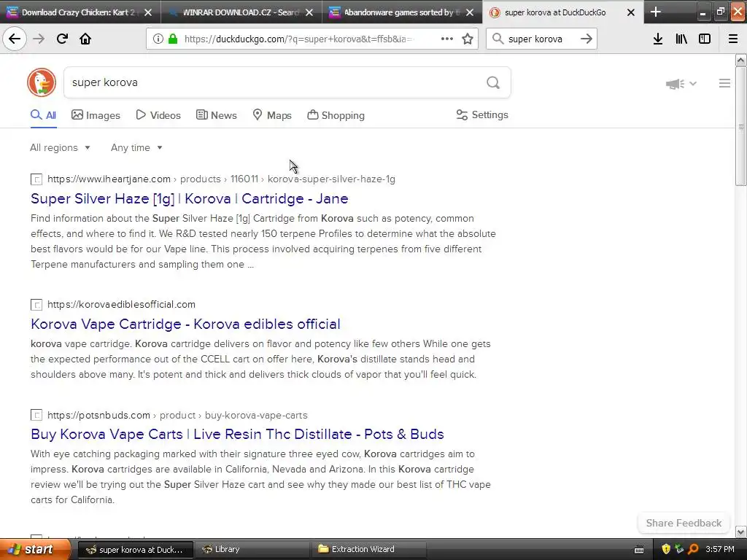This screenshot has width=747, height=560.
Task: Click favicon beside potsnbuds.com result
Action: click(x=36, y=415)
